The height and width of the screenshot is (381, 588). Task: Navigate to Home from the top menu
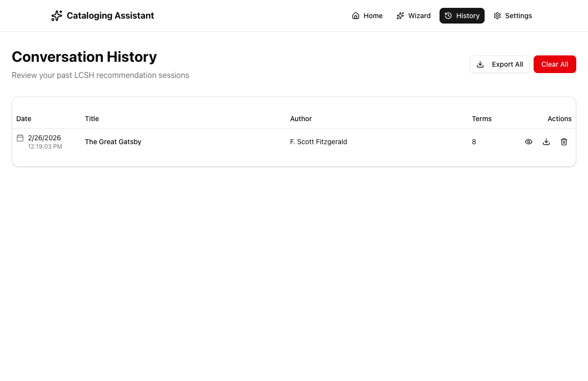coord(367,16)
